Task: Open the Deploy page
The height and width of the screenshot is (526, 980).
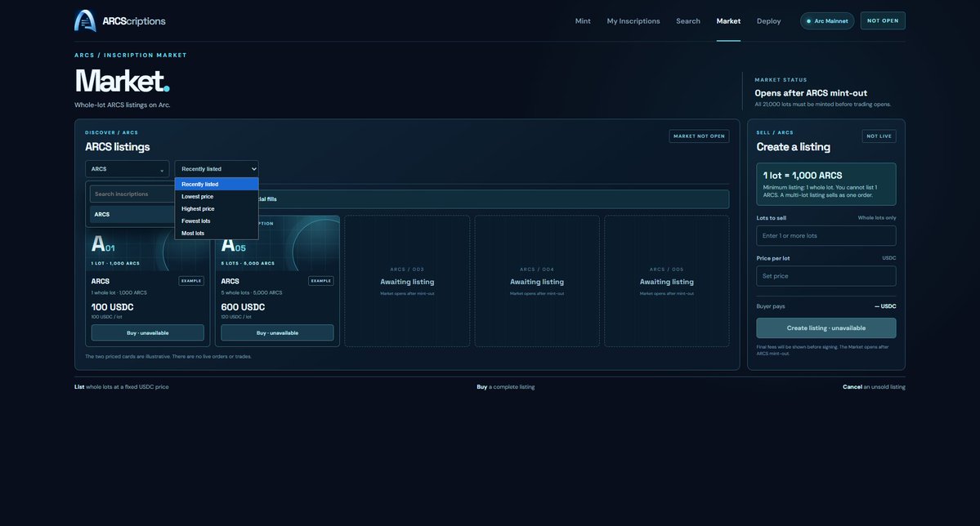Action: point(768,21)
